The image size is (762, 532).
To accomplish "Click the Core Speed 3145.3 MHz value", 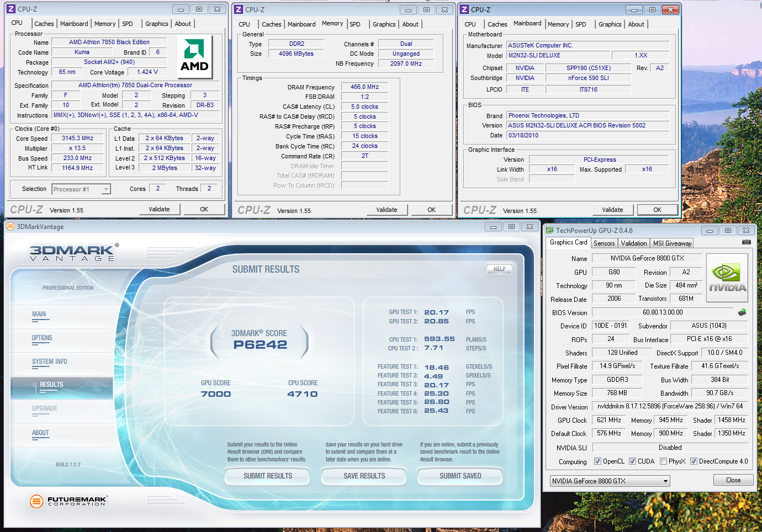I will coord(77,139).
